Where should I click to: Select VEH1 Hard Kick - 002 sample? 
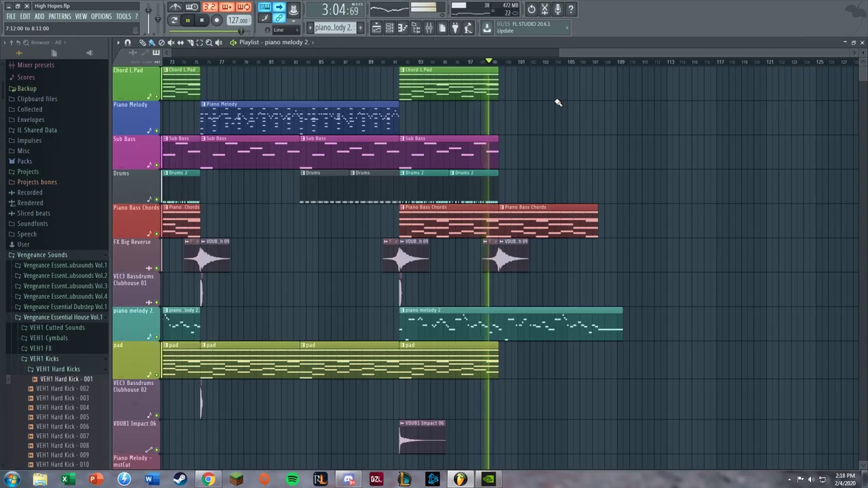[x=62, y=388]
